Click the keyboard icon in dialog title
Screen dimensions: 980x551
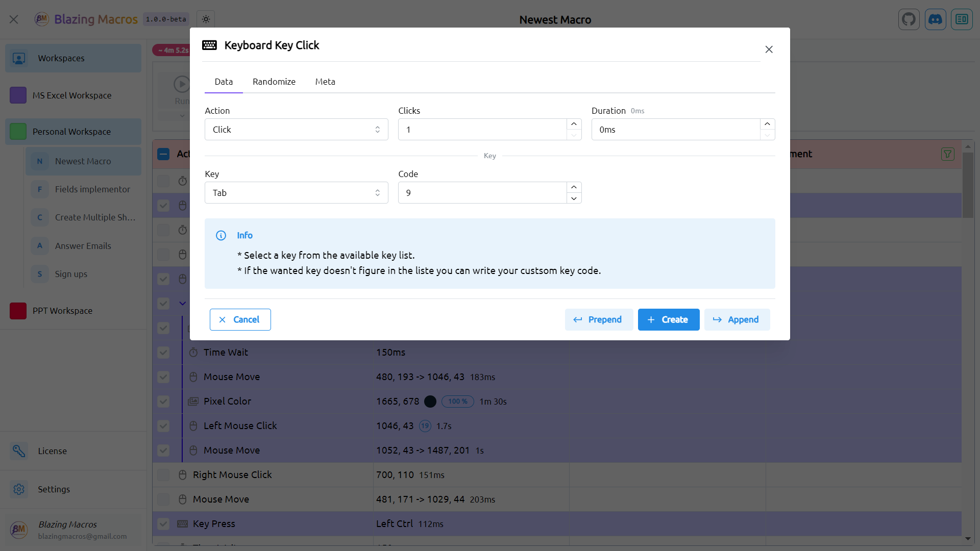point(209,45)
